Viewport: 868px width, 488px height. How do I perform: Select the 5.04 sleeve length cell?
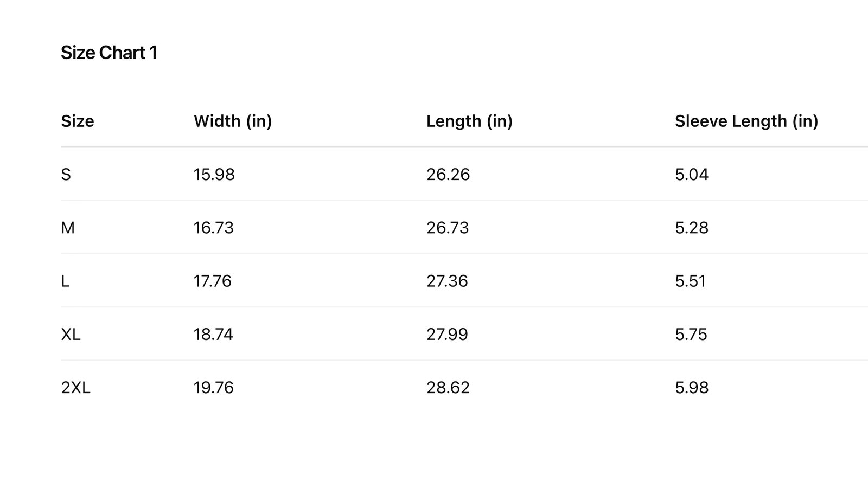tap(692, 175)
